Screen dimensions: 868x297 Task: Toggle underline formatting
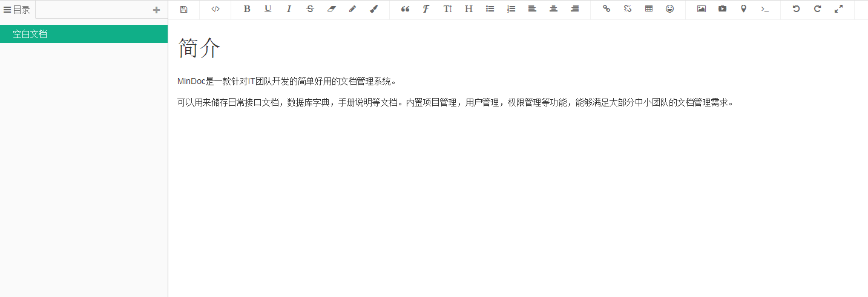268,9
